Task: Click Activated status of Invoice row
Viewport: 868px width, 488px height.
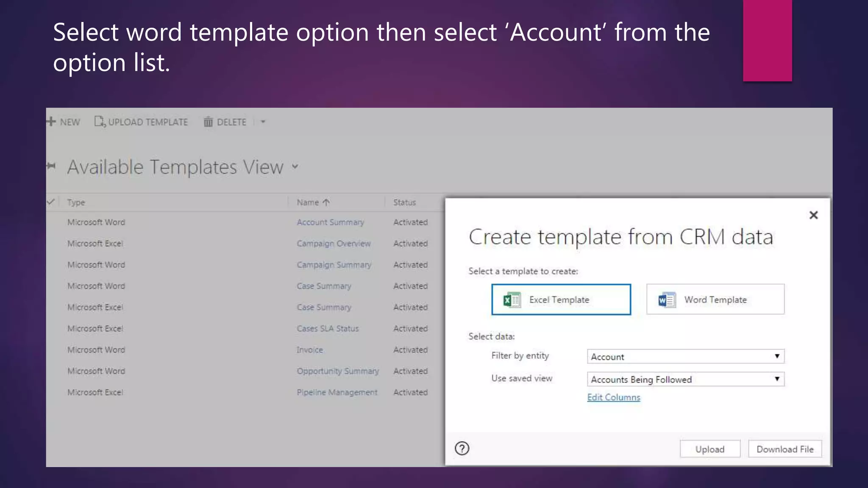Action: point(410,350)
